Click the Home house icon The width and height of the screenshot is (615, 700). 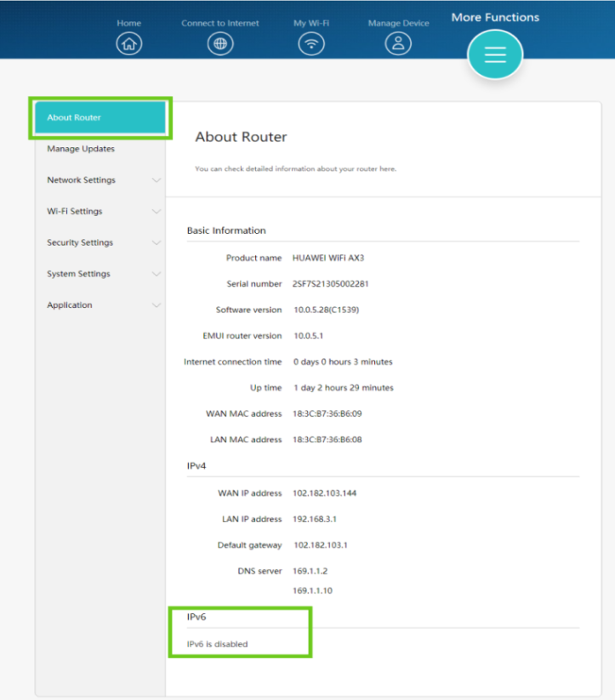tap(129, 44)
